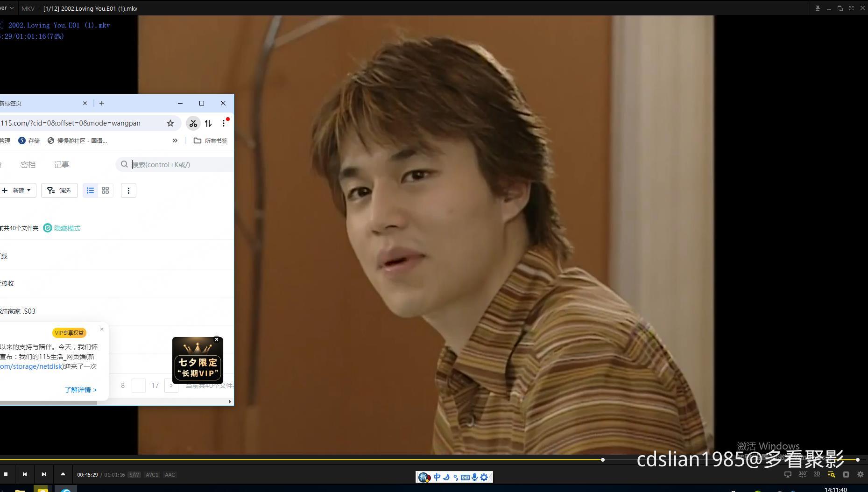Select the MKV format label in title bar

pos(28,8)
